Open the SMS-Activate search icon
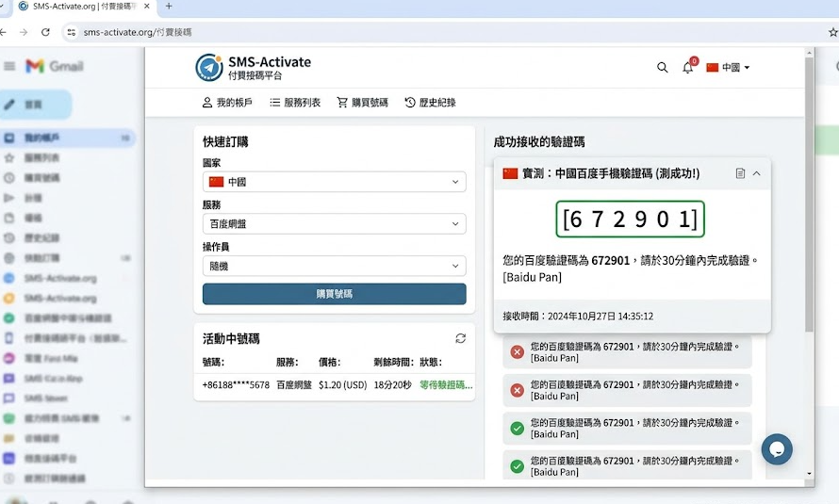Screen dimensions: 839x504 pyautogui.click(x=662, y=67)
